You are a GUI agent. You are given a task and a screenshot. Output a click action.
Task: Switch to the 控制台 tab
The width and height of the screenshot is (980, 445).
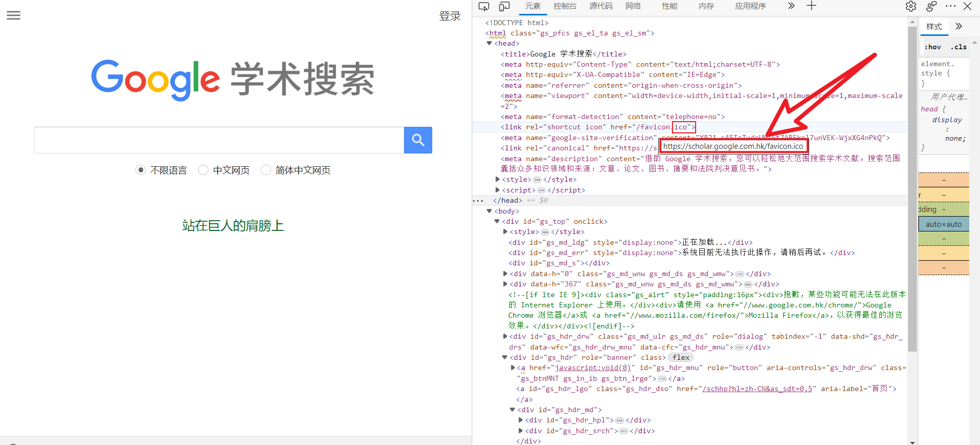[x=565, y=6]
